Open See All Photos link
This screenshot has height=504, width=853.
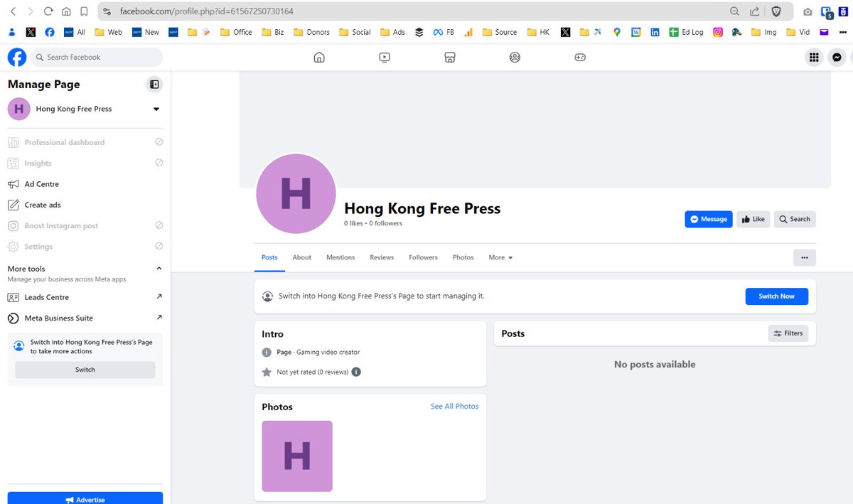(454, 407)
